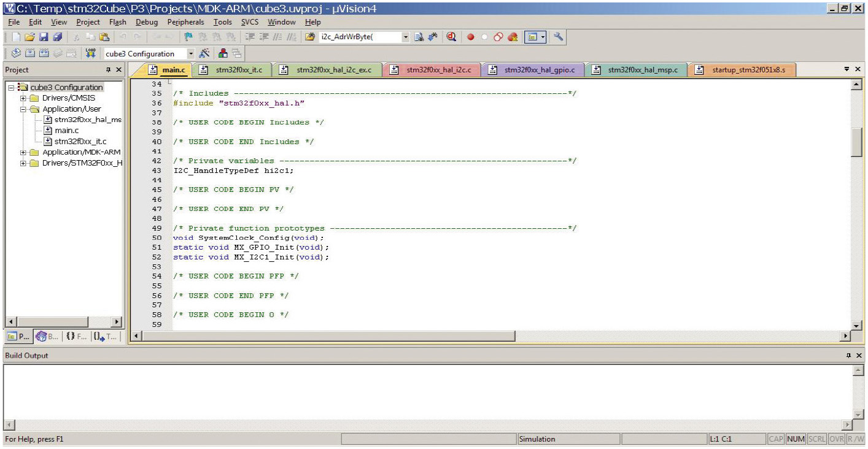Viewport: 868px width, 449px height.
Task: Click the Project panel horizontal scrollbar
Action: 64,322
